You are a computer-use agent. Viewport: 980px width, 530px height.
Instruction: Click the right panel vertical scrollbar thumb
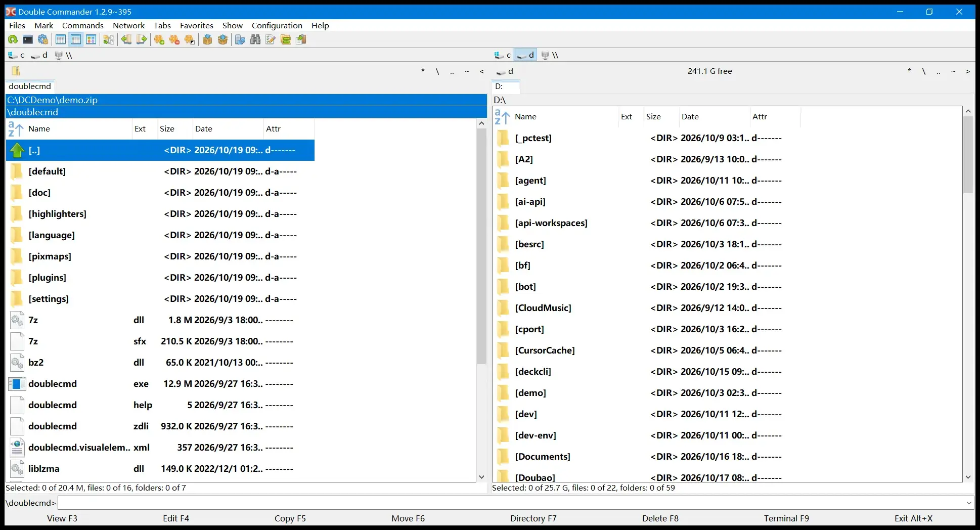click(x=968, y=155)
